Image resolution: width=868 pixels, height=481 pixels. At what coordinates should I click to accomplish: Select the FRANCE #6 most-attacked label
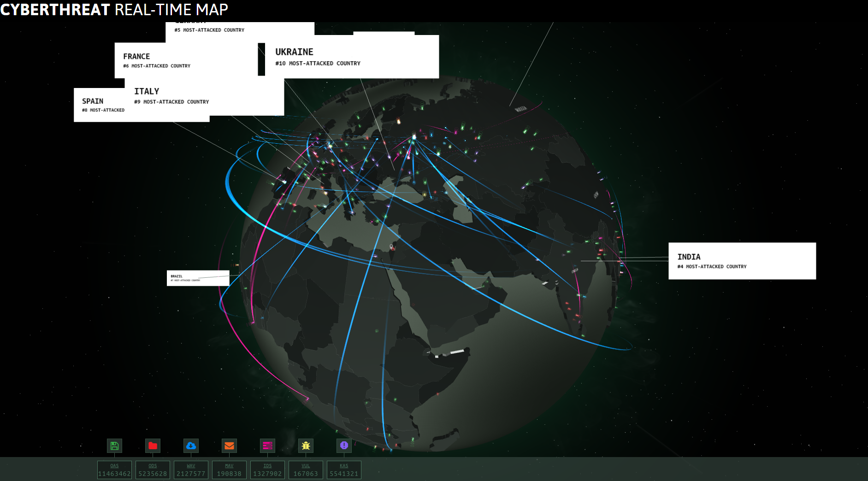coord(186,60)
